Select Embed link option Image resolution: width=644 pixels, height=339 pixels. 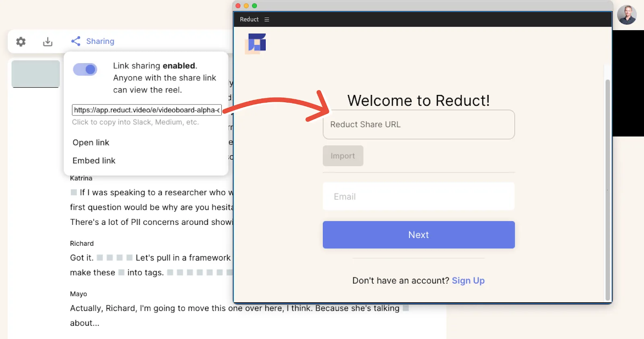94,160
